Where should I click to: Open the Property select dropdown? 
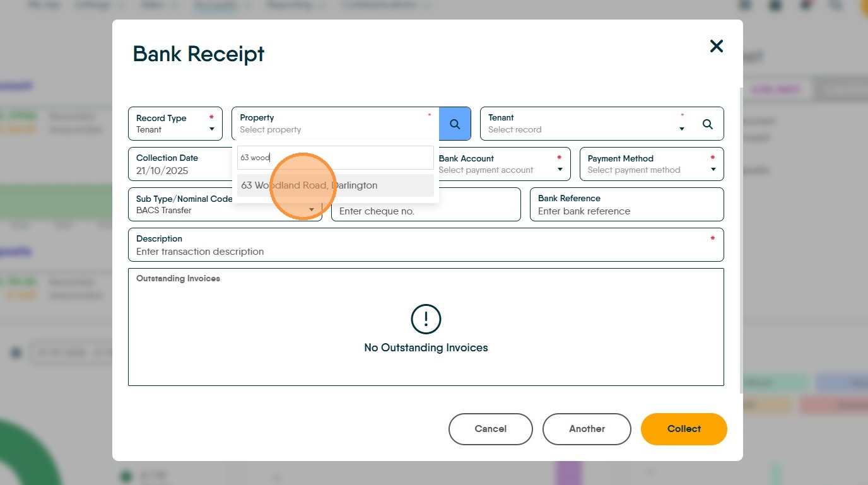coord(336,124)
